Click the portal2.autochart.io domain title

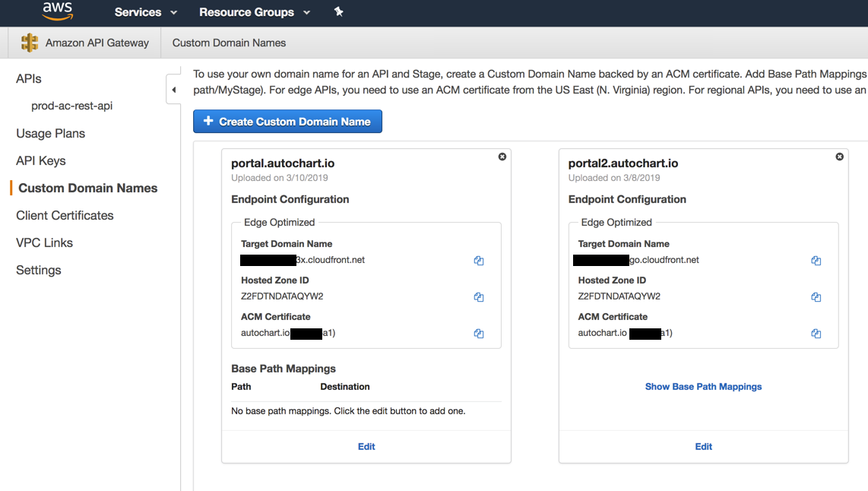point(623,163)
